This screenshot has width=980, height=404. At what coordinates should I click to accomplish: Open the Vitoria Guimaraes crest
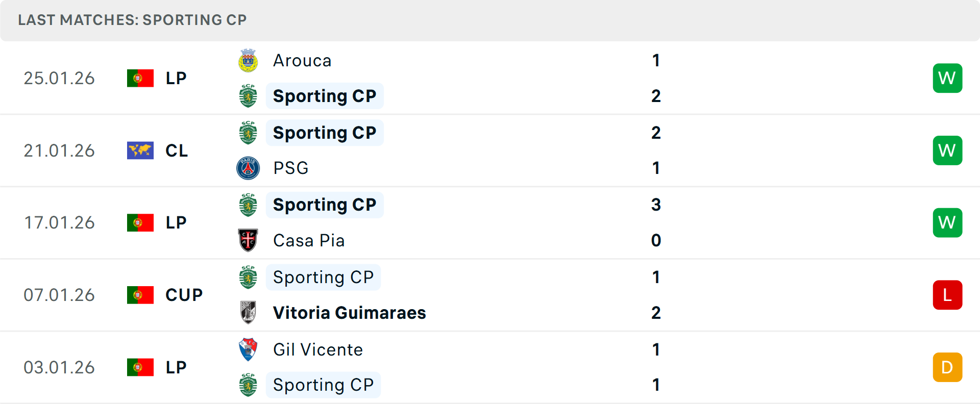pyautogui.click(x=249, y=313)
